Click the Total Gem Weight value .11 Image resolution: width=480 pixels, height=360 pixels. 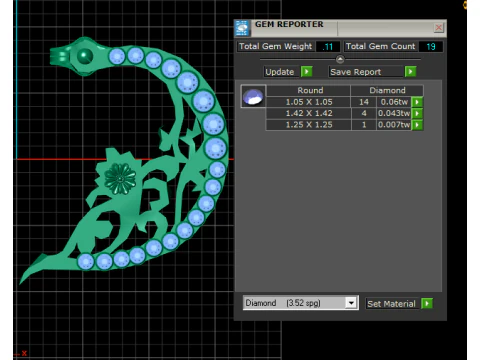pos(328,47)
